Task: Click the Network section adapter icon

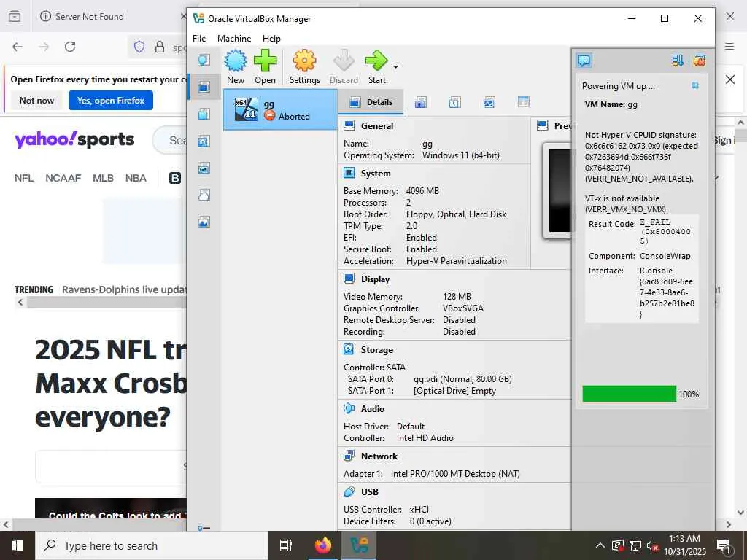Action: point(349,456)
